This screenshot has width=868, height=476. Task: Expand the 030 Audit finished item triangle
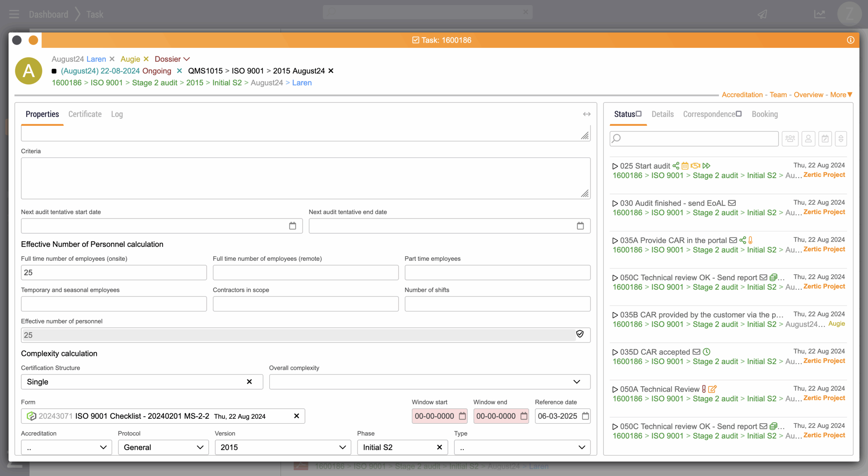point(615,203)
